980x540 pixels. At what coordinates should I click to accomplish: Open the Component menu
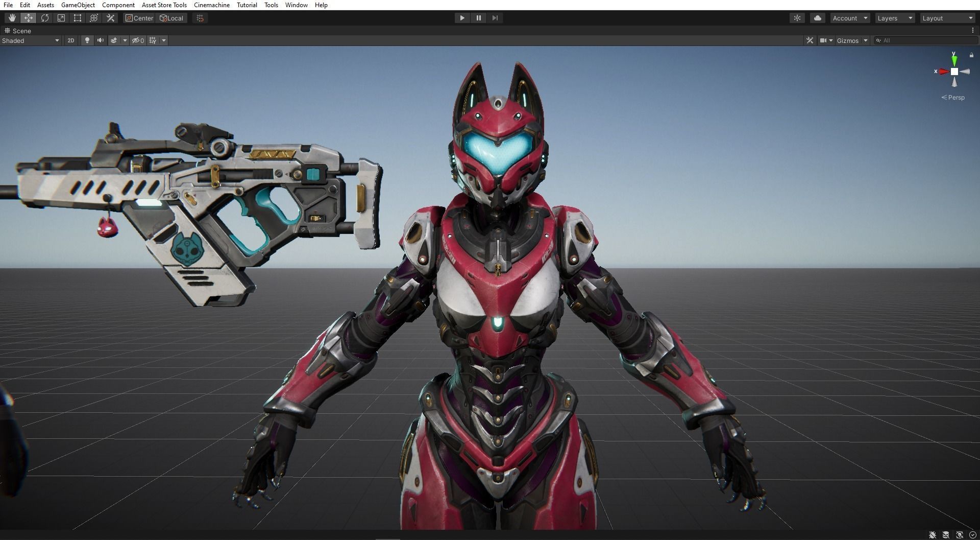tap(118, 5)
